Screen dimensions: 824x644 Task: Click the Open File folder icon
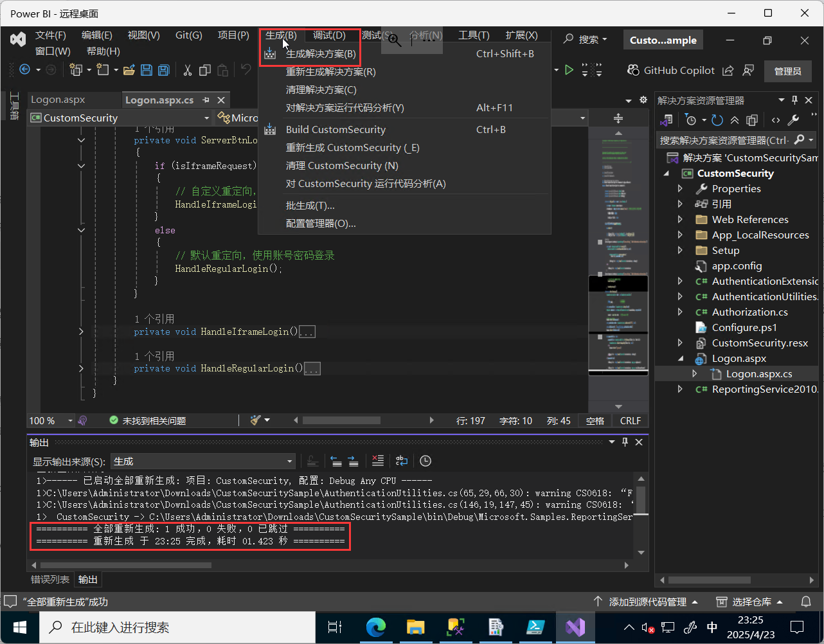(129, 70)
